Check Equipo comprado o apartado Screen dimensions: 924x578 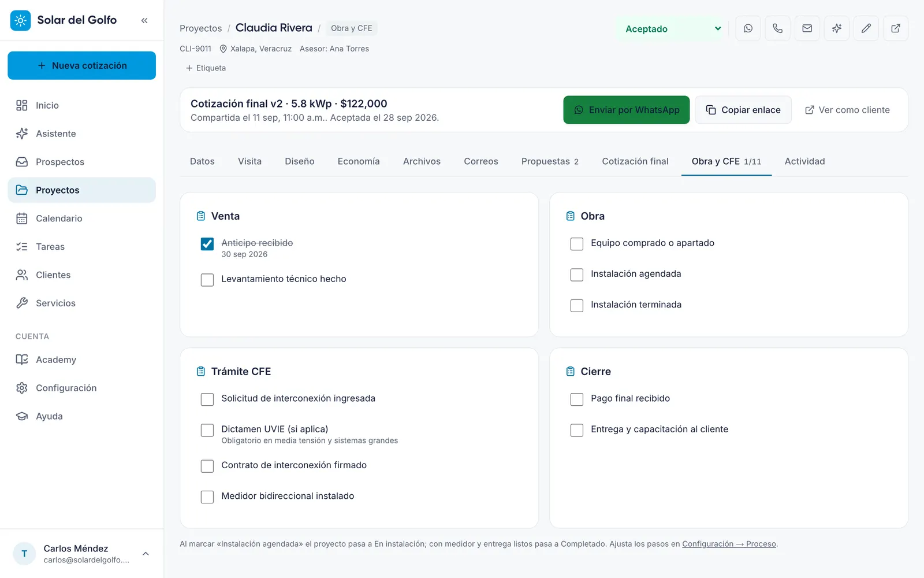pyautogui.click(x=577, y=244)
